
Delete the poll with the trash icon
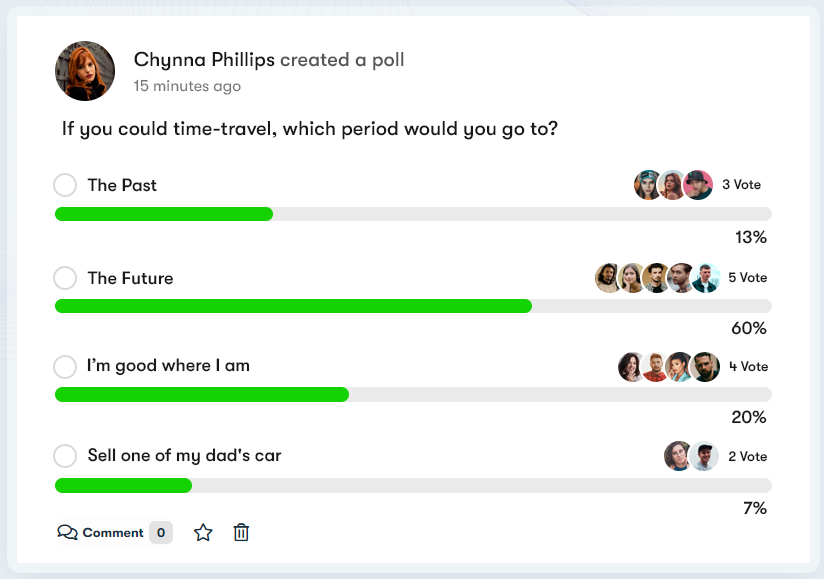coord(240,532)
